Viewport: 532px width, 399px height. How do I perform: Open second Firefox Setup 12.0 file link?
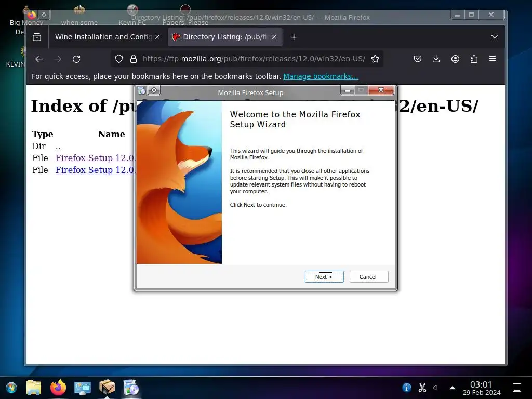[x=96, y=170]
